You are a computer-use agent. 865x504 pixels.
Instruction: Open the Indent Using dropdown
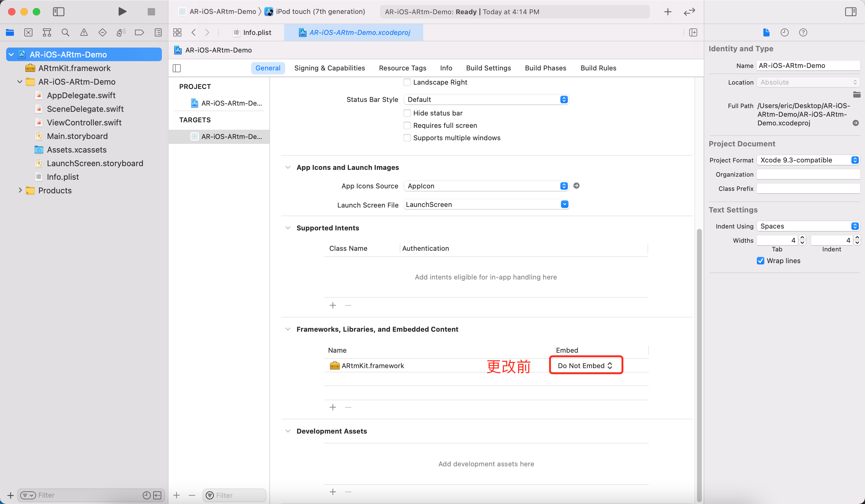808,226
